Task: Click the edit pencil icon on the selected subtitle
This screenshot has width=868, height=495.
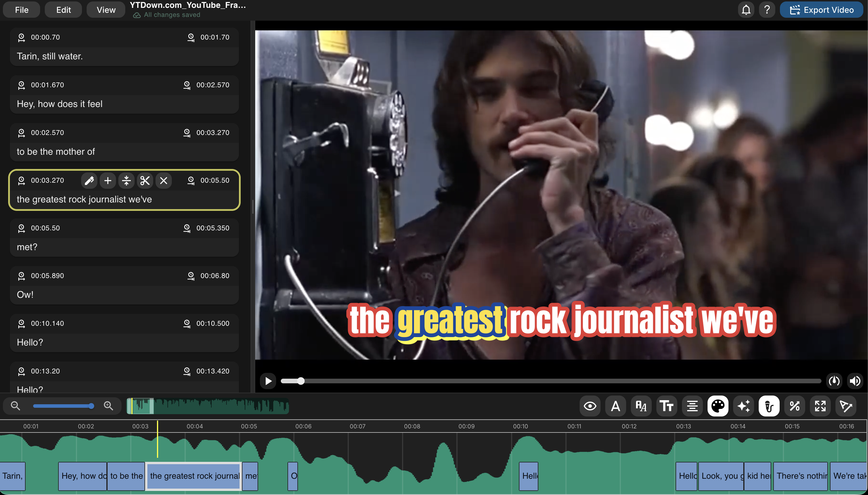Action: pos(89,181)
